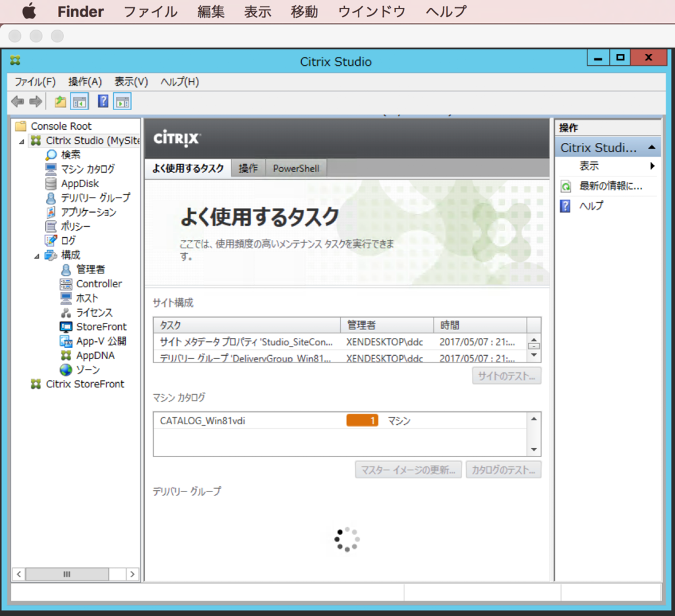The width and height of the screenshot is (675, 616).
Task: Toggle the console tree pane icon
Action: coord(80,102)
